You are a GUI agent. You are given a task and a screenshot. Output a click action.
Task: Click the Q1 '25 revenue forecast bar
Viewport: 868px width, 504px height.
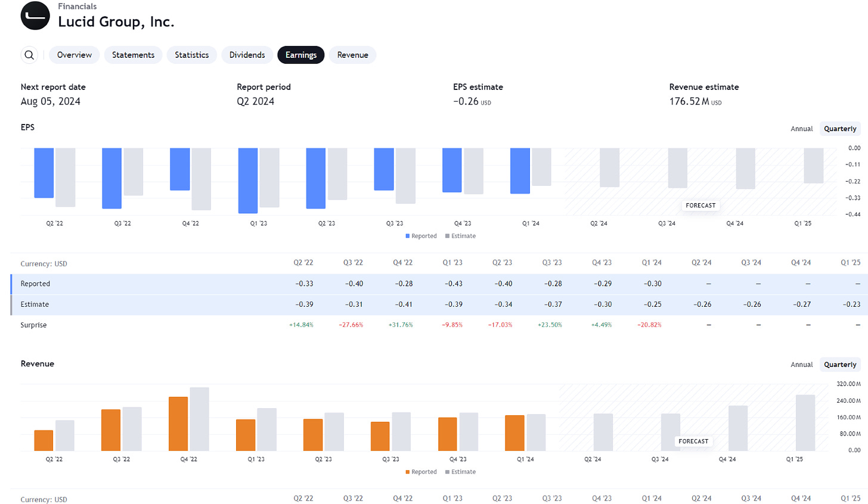[x=805, y=422]
